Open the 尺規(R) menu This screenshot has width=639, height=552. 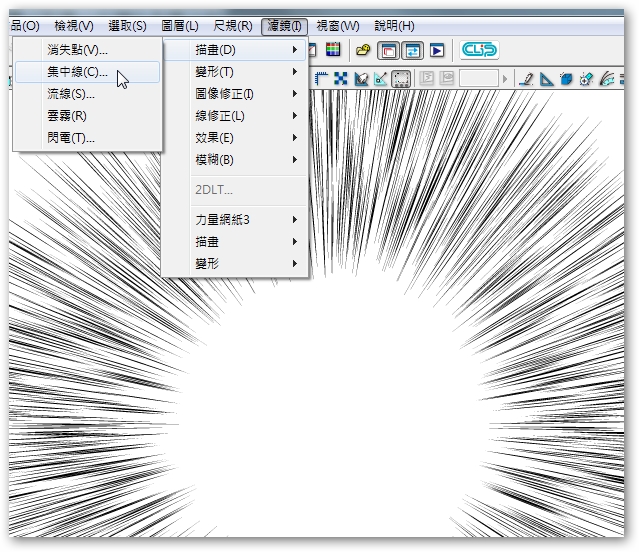click(233, 26)
